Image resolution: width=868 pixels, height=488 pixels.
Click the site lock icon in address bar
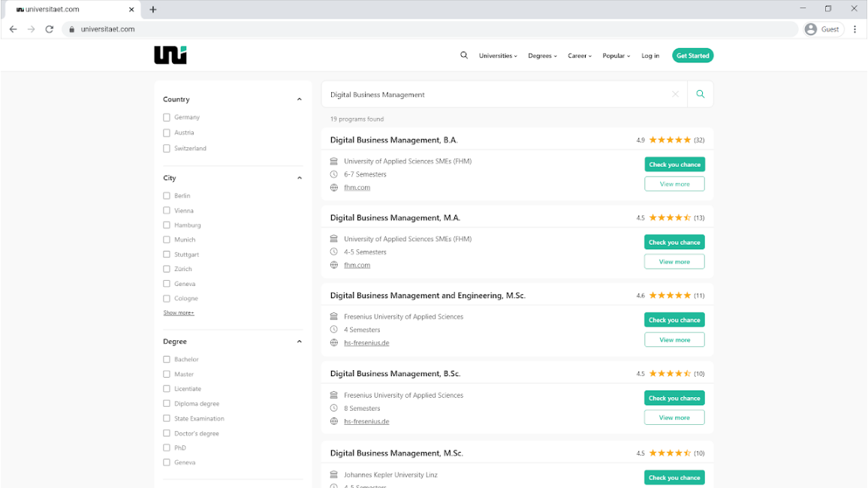point(71,29)
